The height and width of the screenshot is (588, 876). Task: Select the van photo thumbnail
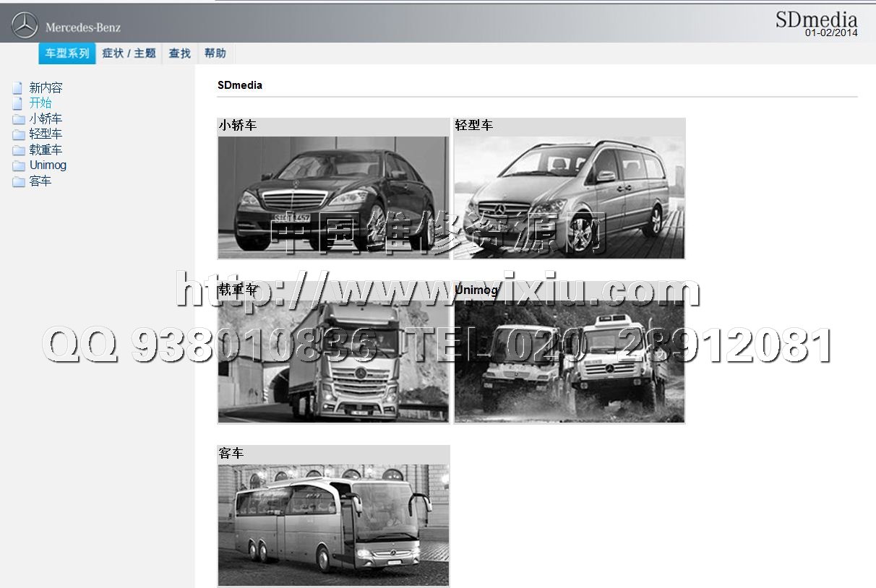coord(569,196)
